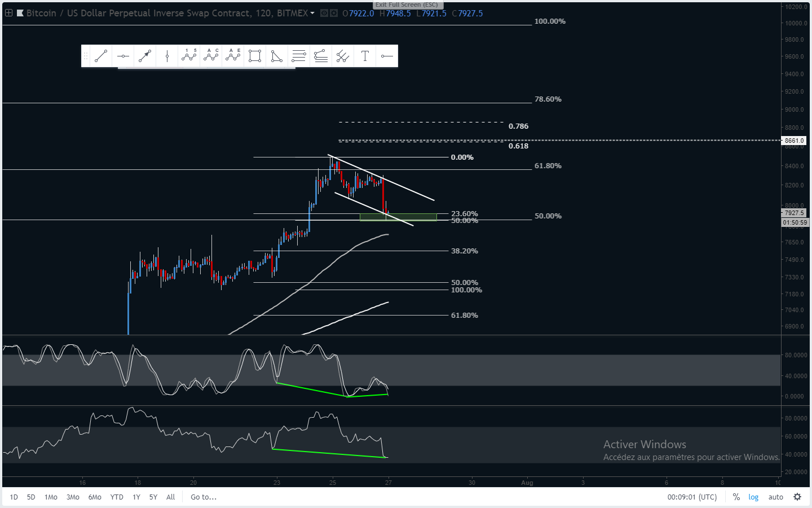This screenshot has width=812, height=508.
Task: Open the UTC time zone menu
Action: tap(692, 497)
